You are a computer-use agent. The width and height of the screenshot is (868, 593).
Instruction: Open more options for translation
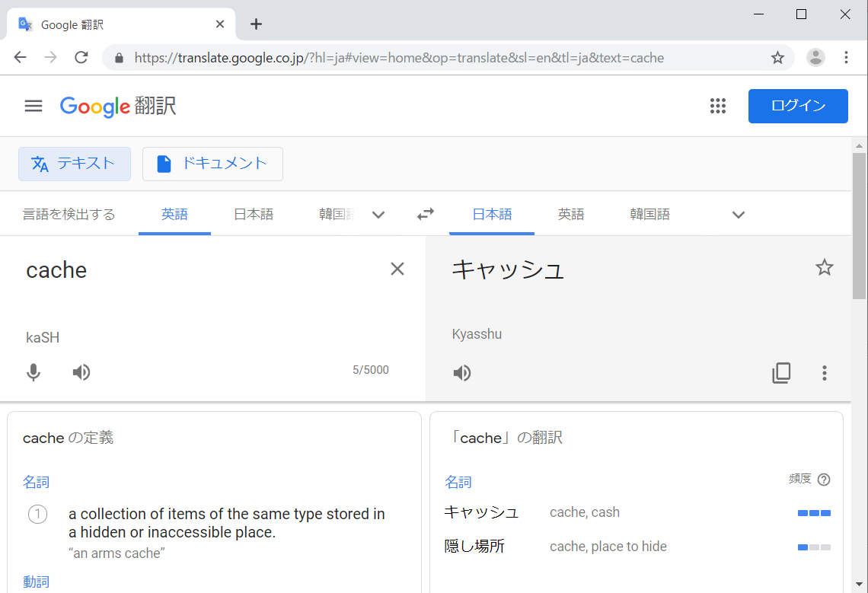click(x=824, y=373)
